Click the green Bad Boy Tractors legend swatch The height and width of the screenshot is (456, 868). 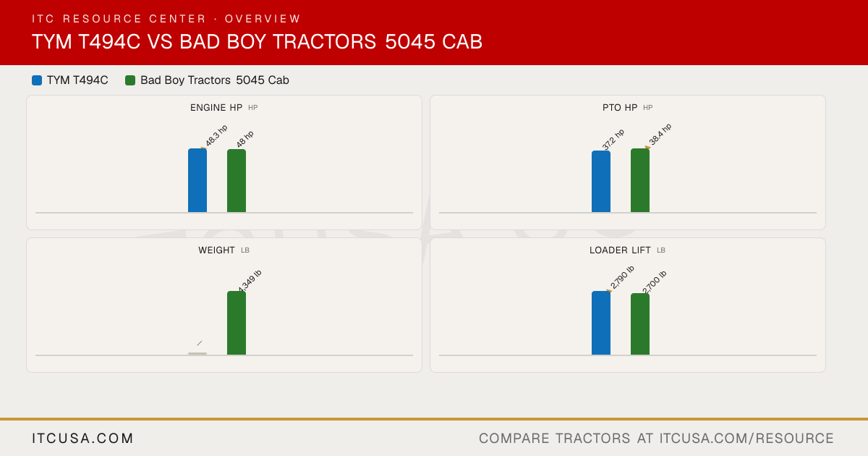130,80
